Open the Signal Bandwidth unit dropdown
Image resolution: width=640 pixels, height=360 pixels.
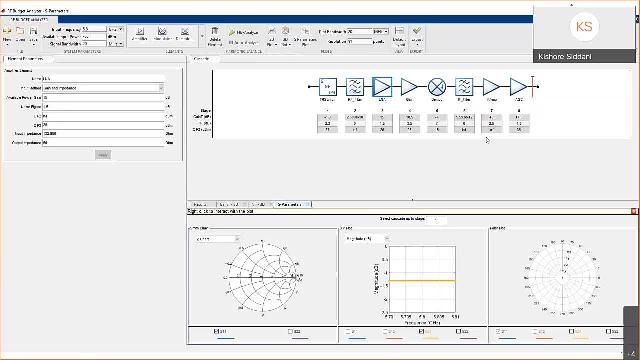[x=116, y=43]
